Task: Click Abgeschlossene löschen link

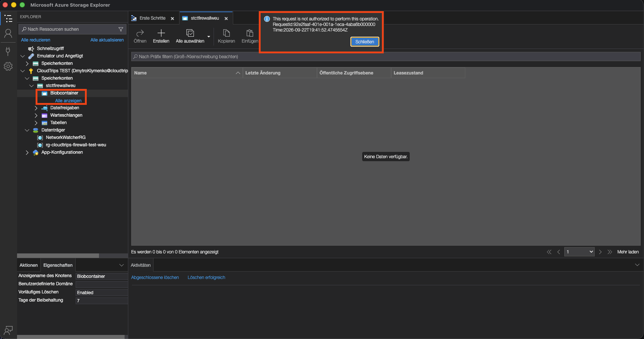Action: tap(155, 277)
